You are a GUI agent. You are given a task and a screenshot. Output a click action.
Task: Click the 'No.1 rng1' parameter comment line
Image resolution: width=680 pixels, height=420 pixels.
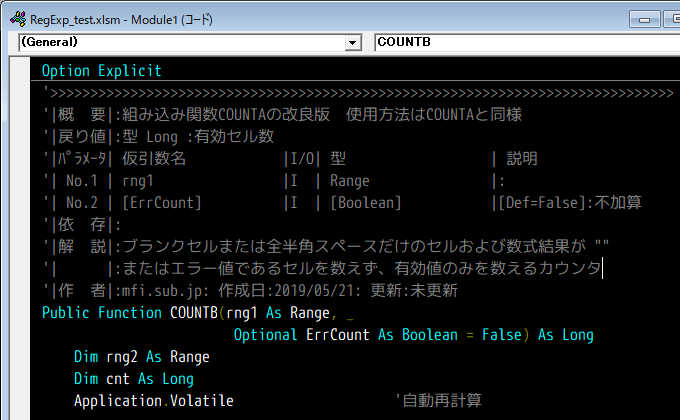[x=274, y=181]
